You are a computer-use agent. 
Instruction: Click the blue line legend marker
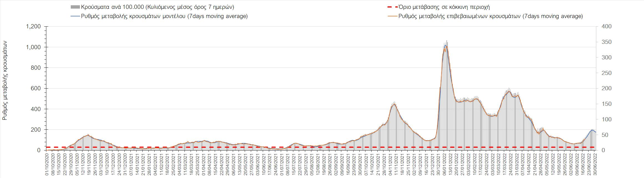pyautogui.click(x=75, y=16)
